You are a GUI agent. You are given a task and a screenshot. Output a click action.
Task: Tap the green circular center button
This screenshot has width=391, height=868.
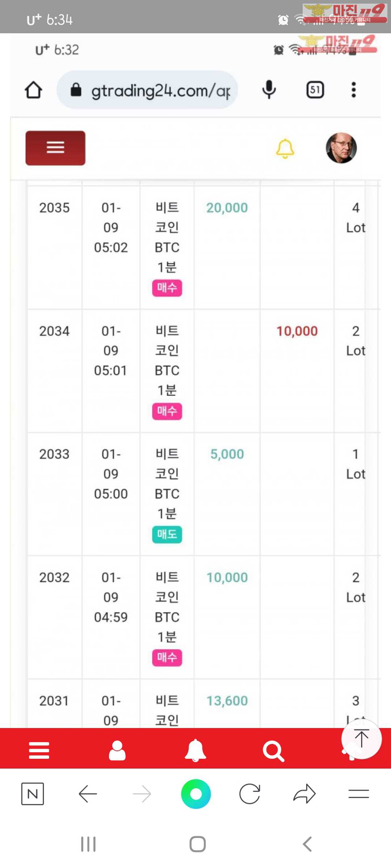(196, 794)
